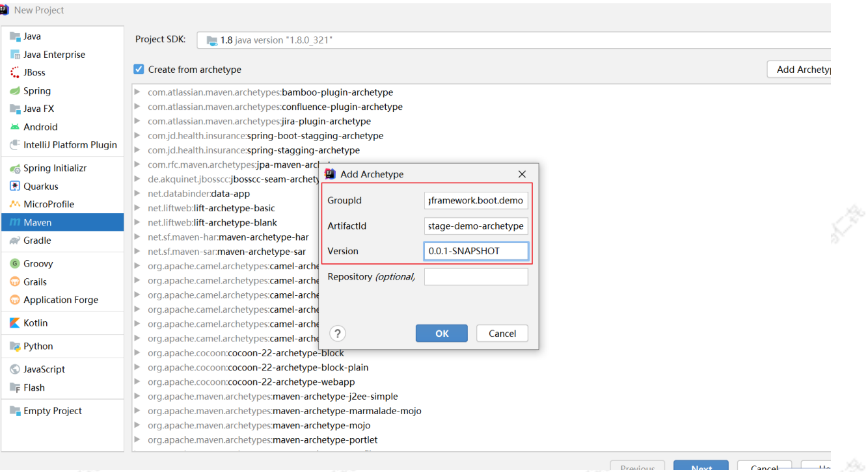Choose the Python project icon
This screenshot has width=868, height=472.
point(14,347)
